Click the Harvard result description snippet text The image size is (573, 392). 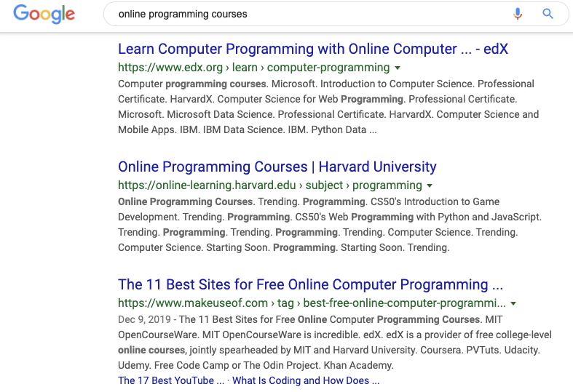pyautogui.click(x=330, y=225)
